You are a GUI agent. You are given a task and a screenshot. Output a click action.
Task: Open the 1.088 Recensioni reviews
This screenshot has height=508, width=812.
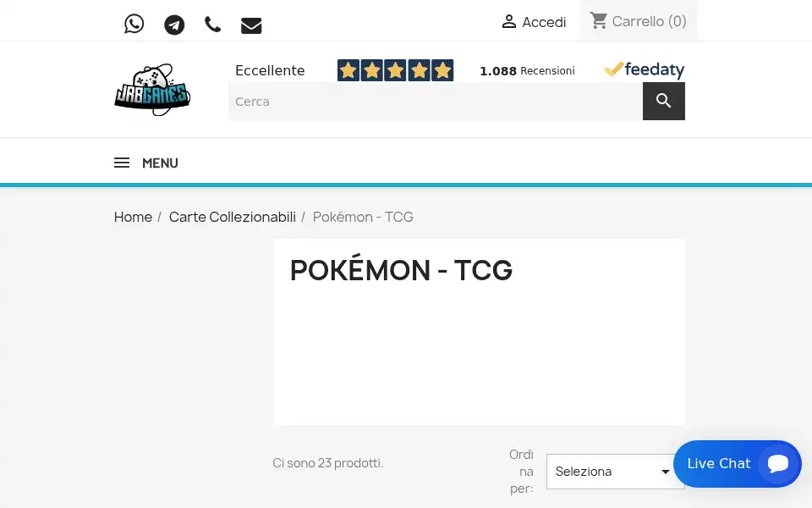click(x=527, y=71)
